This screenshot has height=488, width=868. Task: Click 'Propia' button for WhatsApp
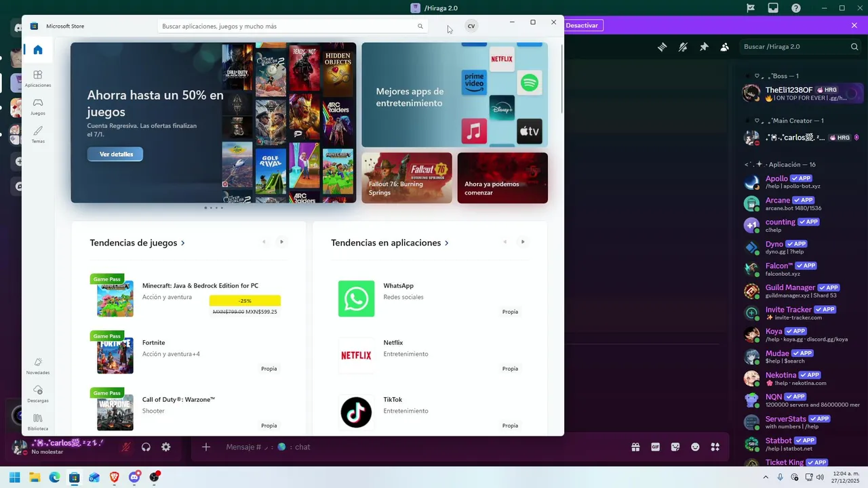(x=510, y=312)
